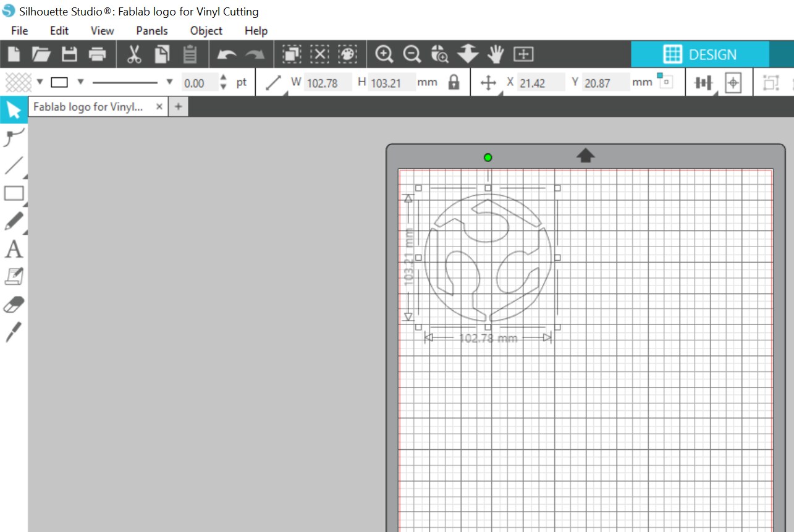
Task: Click the X position field 21.42
Action: [x=541, y=83]
